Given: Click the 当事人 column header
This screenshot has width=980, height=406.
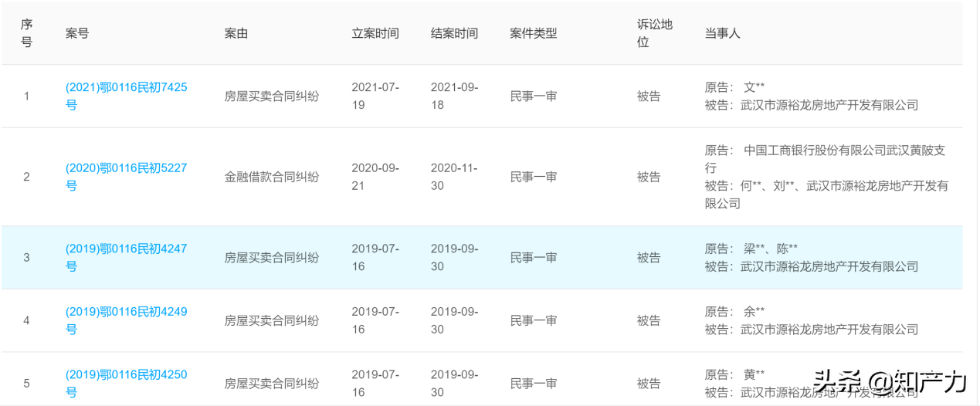Looking at the screenshot, I should 723,33.
